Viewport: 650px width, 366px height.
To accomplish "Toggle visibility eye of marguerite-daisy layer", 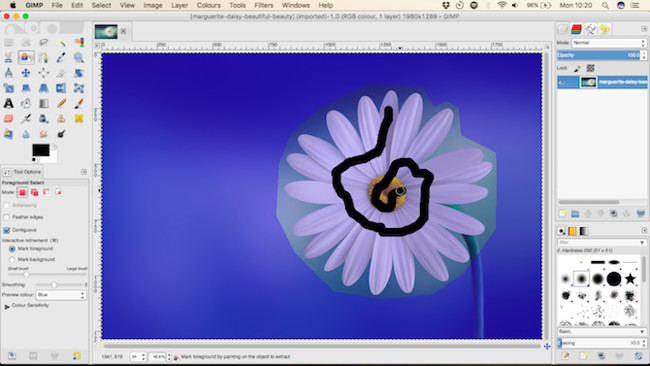I will [x=562, y=82].
